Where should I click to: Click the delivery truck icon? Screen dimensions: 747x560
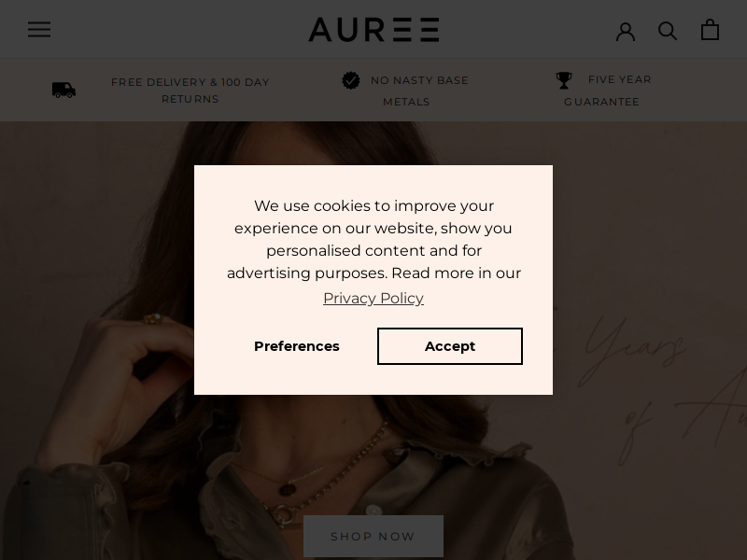pos(63,90)
